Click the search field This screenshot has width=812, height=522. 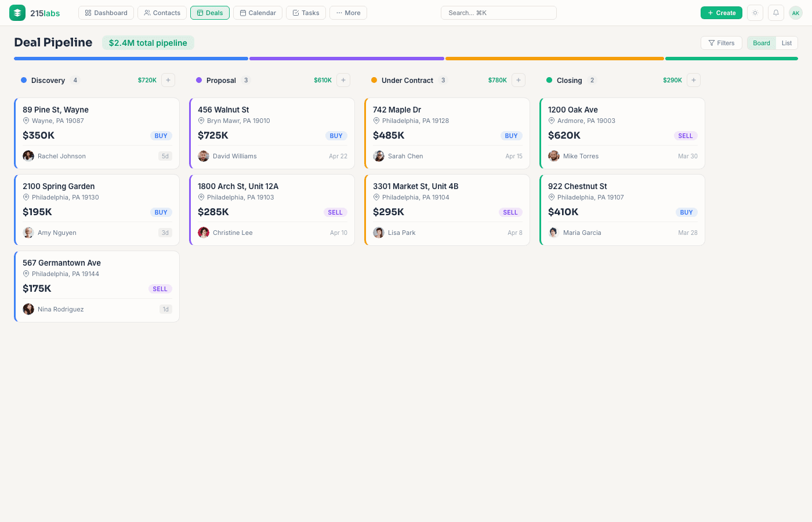(x=498, y=12)
